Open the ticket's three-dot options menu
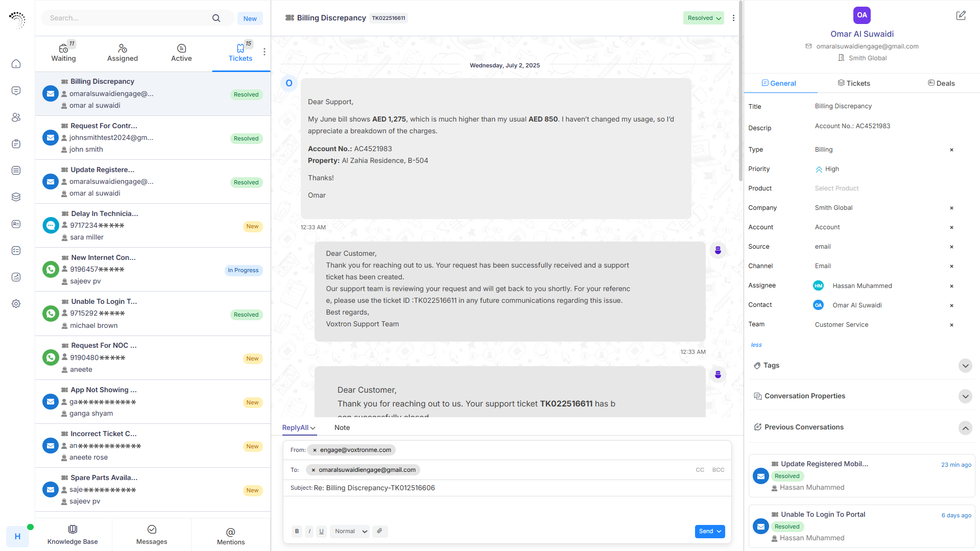The image size is (980, 551). click(x=733, y=18)
